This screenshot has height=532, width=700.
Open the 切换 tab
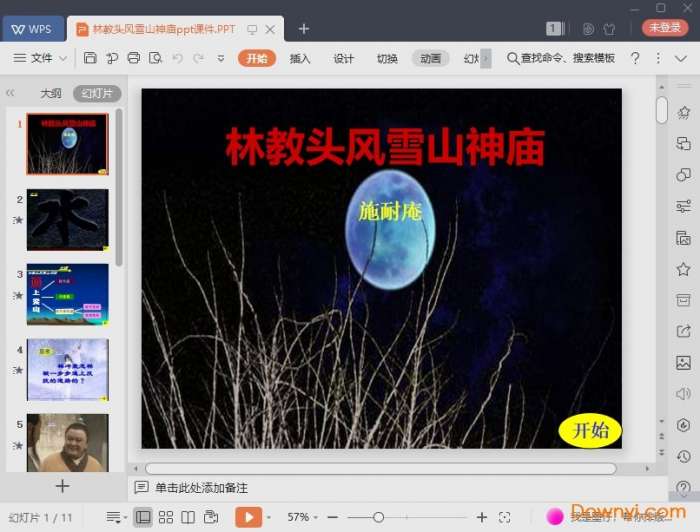point(387,58)
